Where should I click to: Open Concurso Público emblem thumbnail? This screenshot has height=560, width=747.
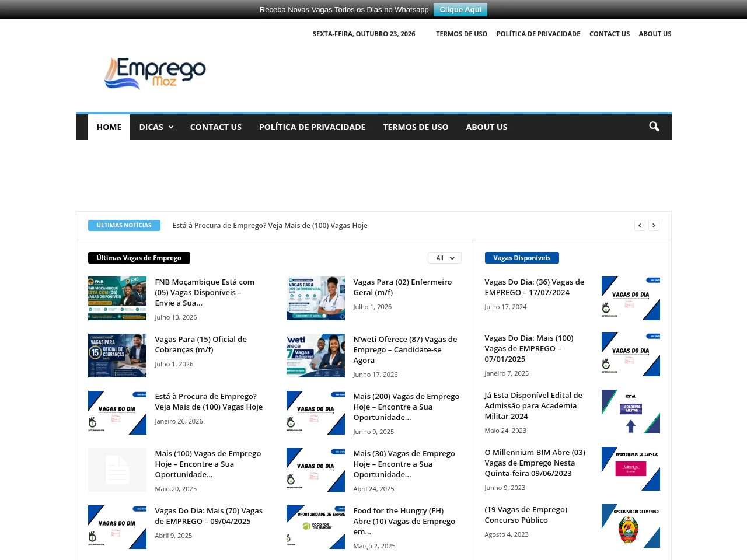[631, 526]
